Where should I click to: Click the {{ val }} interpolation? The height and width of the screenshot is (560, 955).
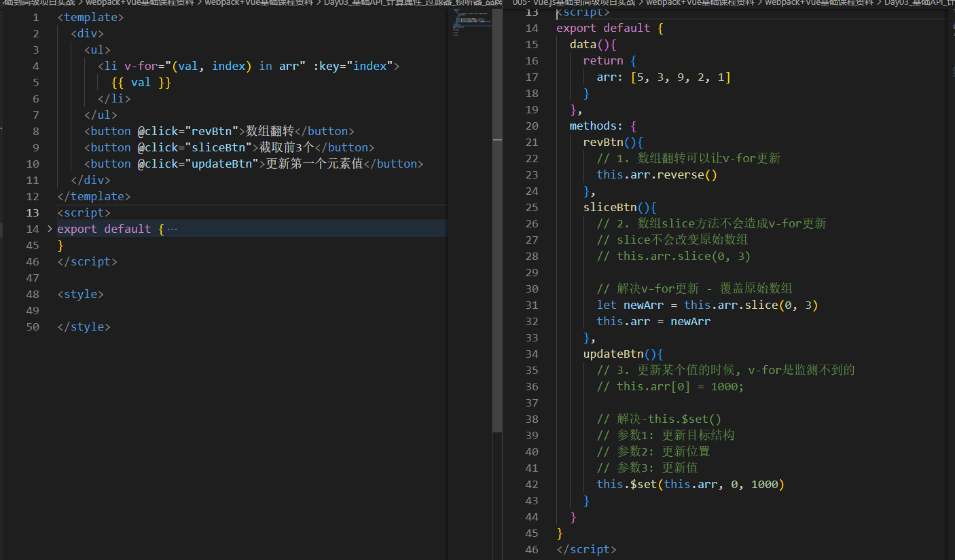click(x=141, y=82)
